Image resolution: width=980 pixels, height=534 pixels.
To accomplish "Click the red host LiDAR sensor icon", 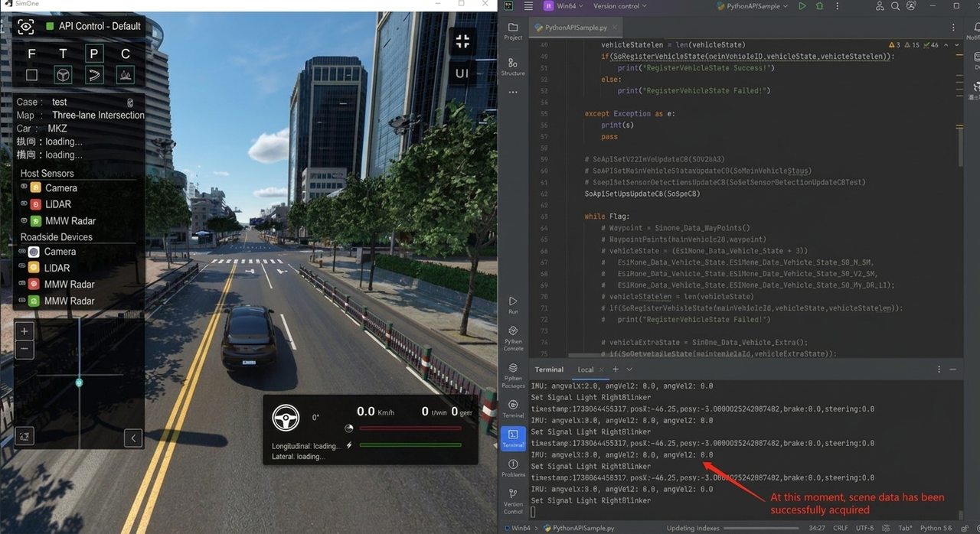I will (x=35, y=204).
